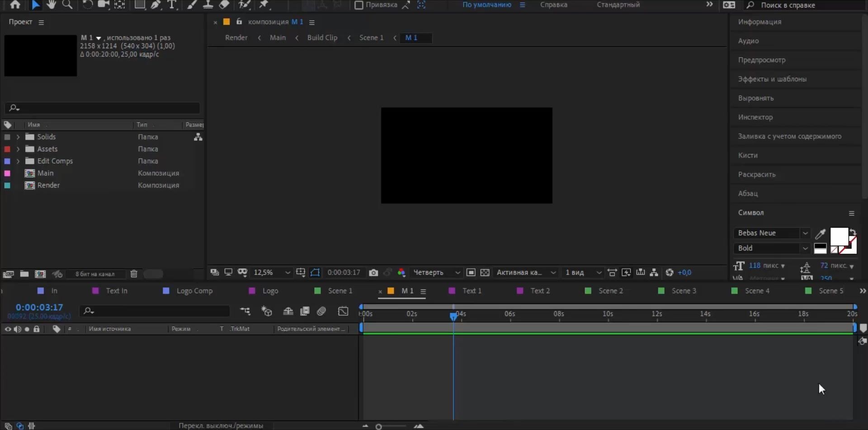Open the color channels RGB icon menu
The image size is (868, 430).
click(401, 272)
